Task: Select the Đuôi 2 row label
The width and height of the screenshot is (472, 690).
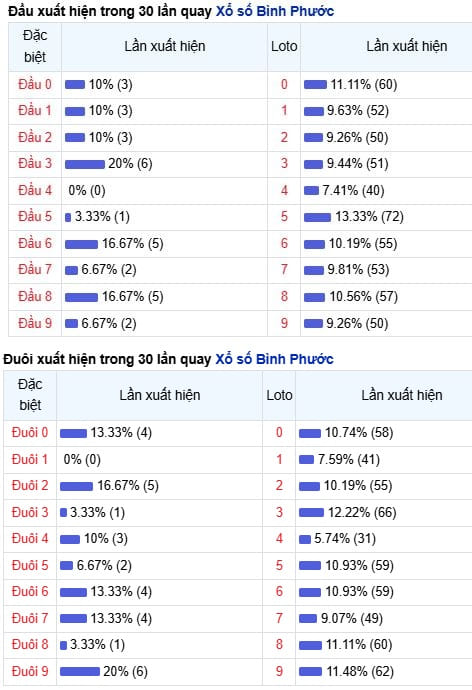Action: click(30, 485)
